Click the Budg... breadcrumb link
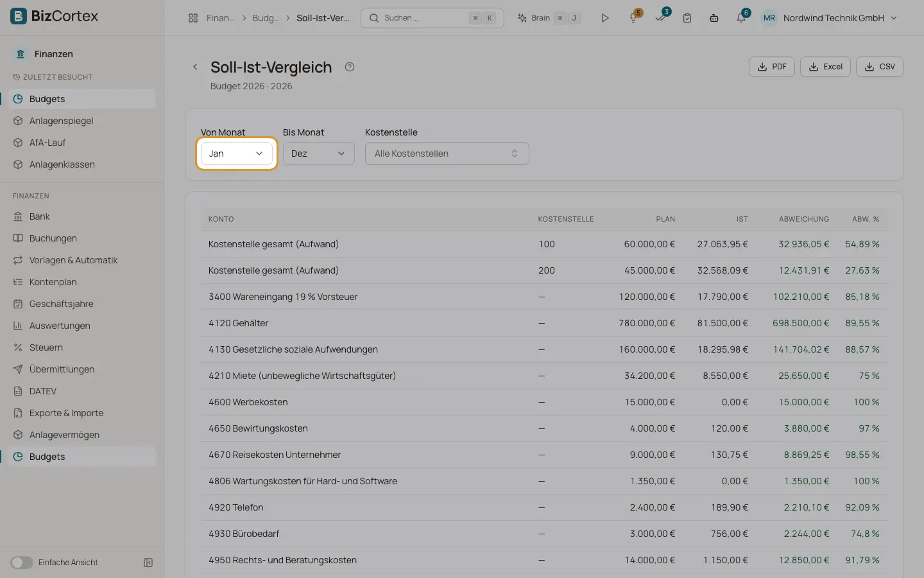Image resolution: width=924 pixels, height=578 pixels. pyautogui.click(x=266, y=18)
